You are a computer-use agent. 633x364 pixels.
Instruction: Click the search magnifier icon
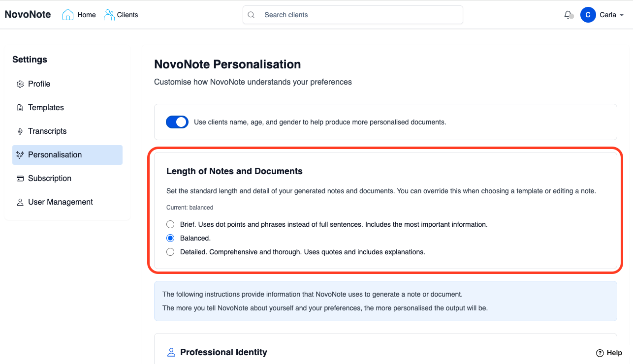pos(251,15)
